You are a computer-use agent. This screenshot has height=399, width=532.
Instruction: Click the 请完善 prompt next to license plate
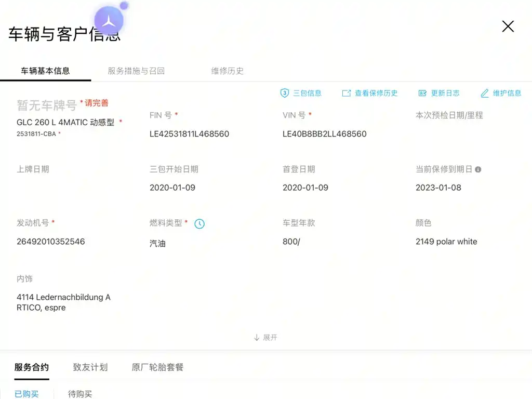96,103
